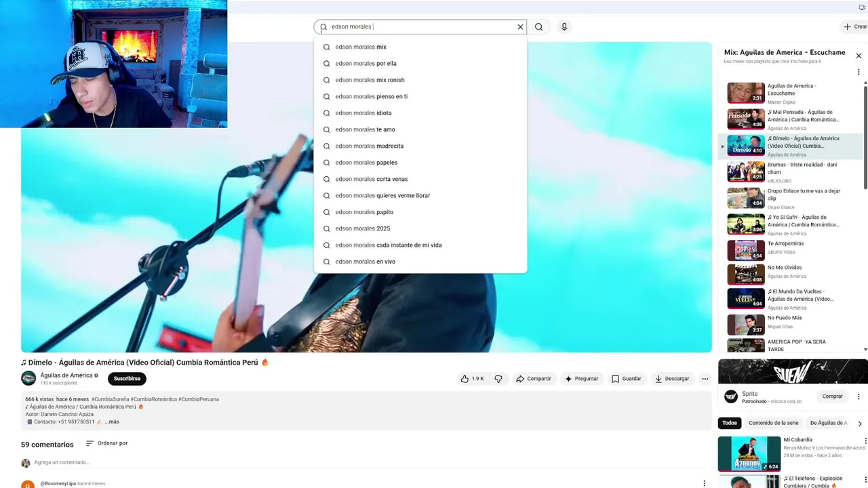Download the video via Descargar
The image size is (868, 488).
click(x=672, y=379)
